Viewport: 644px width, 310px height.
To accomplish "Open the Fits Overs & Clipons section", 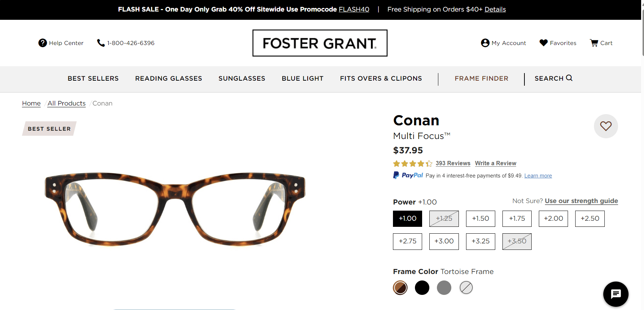I will 381,78.
